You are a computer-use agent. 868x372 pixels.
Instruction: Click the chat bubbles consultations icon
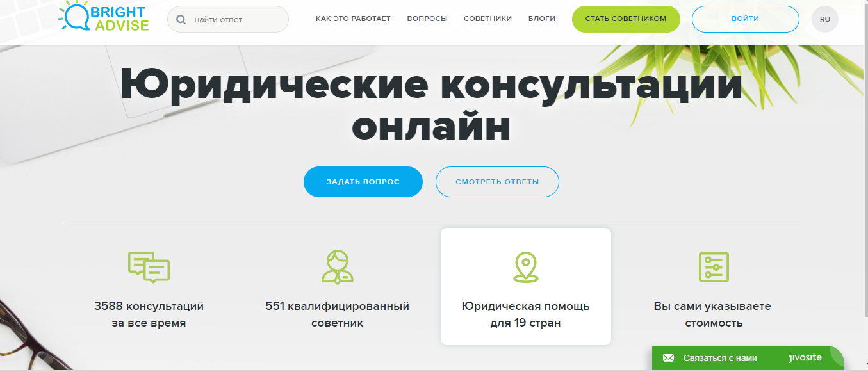[x=149, y=268]
